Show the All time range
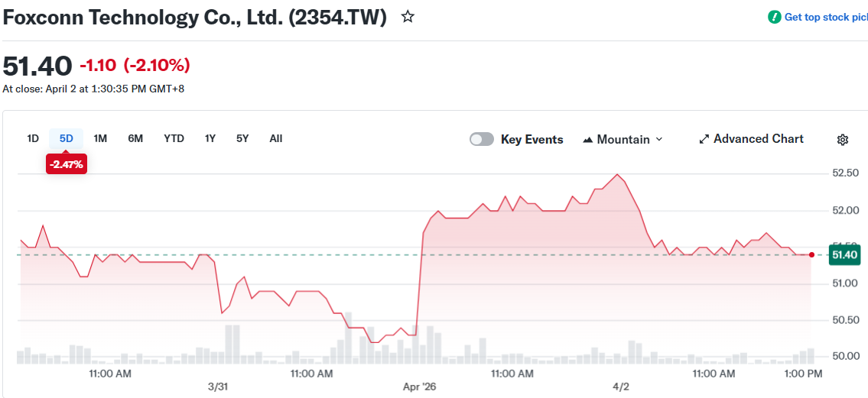 tap(275, 139)
